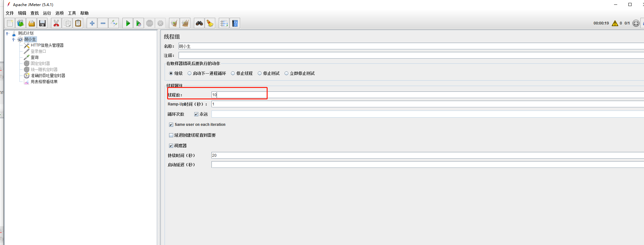Image resolution: width=644 pixels, height=245 pixels.
Task: Open the 编辑 menu
Action: 22,13
